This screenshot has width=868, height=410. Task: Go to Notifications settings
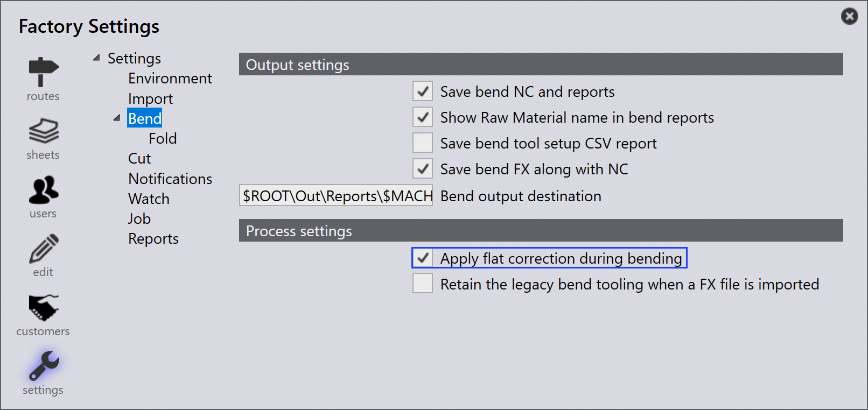point(170,179)
